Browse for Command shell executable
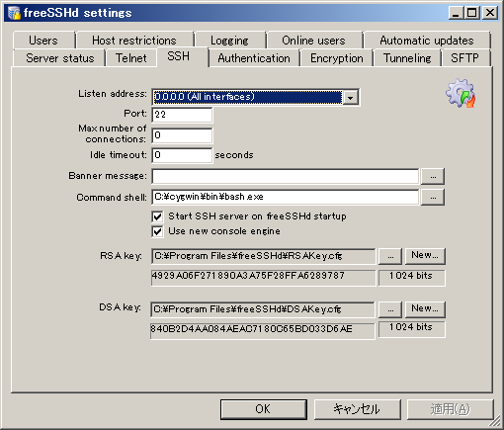Viewport: 504px width, 430px height. click(x=433, y=197)
